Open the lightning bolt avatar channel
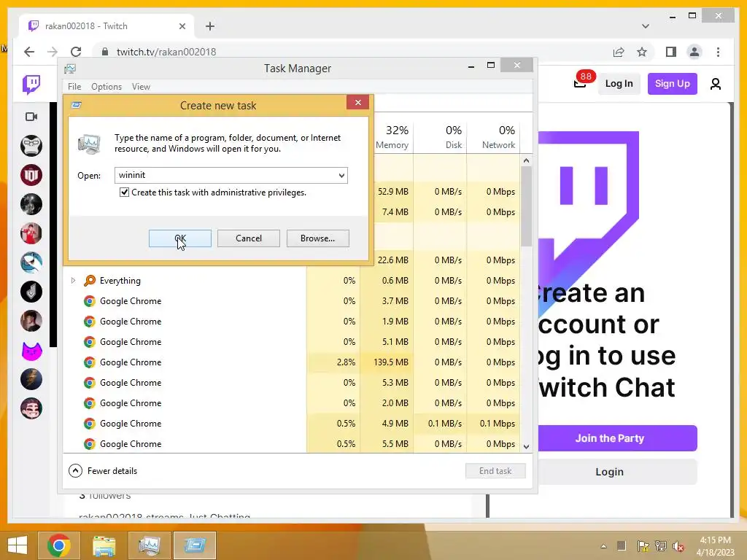The image size is (747, 560). (x=31, y=379)
